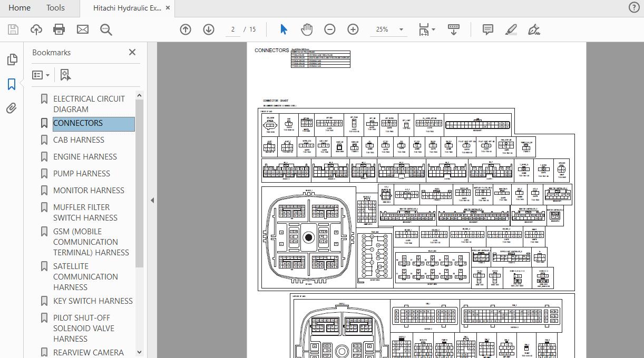The height and width of the screenshot is (358, 644).
Task: Click the CONNECTOR CHART label on page
Action: tap(276, 101)
